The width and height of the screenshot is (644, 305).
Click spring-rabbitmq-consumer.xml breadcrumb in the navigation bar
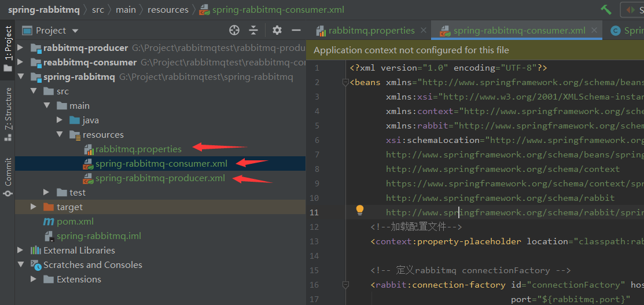point(278,9)
